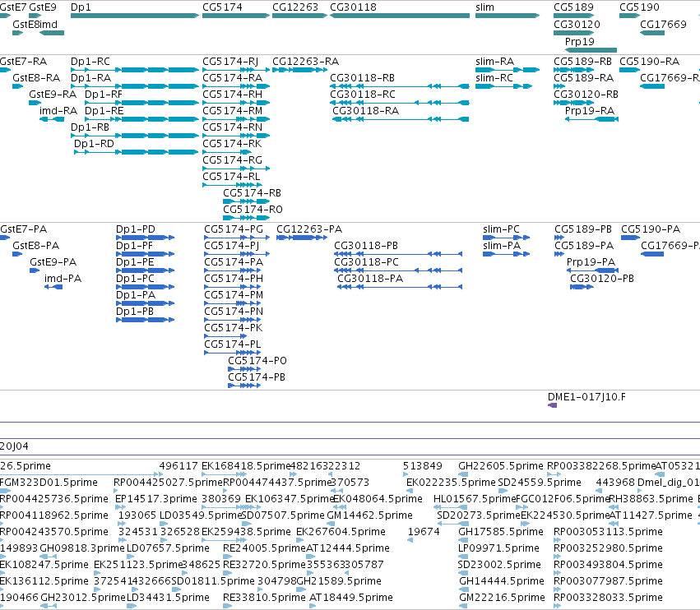
Task: Click the 20J04 clone label
Action: pos(14,446)
